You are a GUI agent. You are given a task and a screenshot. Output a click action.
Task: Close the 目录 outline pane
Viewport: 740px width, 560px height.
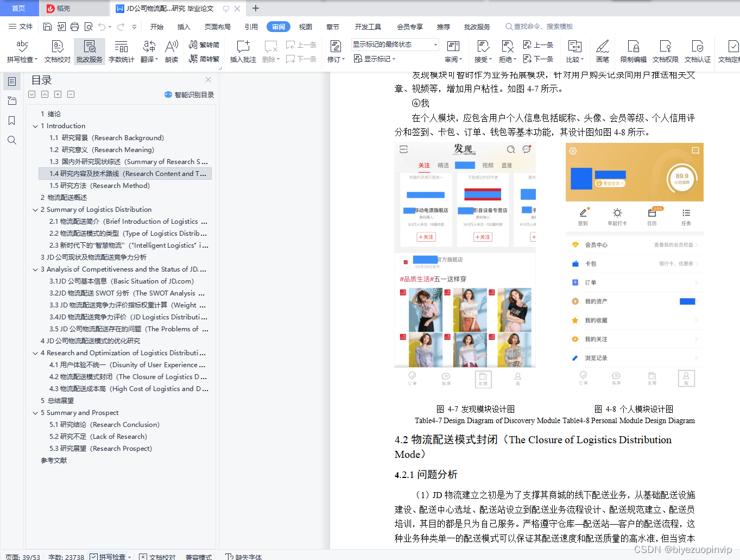[x=208, y=79]
